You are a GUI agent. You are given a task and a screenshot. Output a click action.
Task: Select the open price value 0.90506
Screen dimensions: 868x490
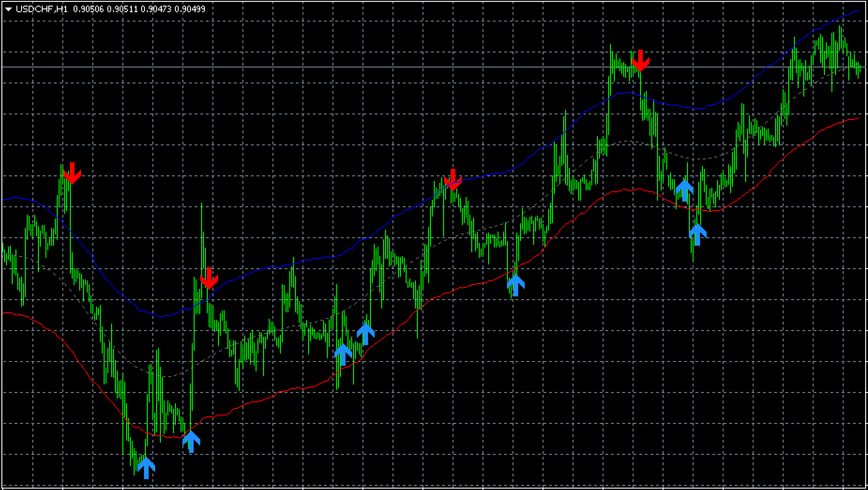tap(89, 9)
